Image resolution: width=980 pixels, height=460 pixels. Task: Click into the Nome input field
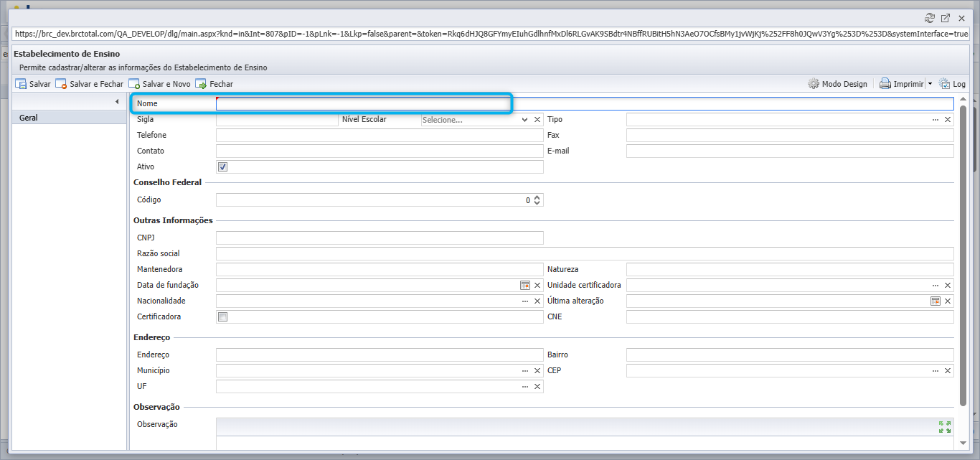(x=585, y=103)
